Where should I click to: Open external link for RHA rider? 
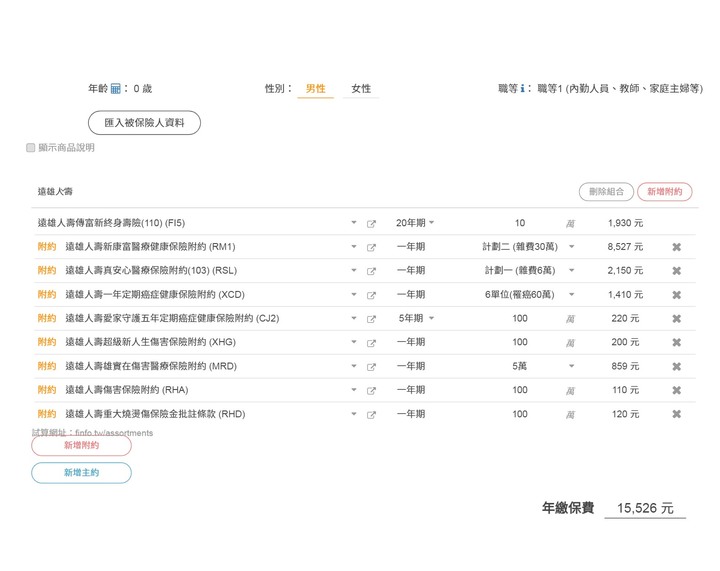[x=371, y=391]
